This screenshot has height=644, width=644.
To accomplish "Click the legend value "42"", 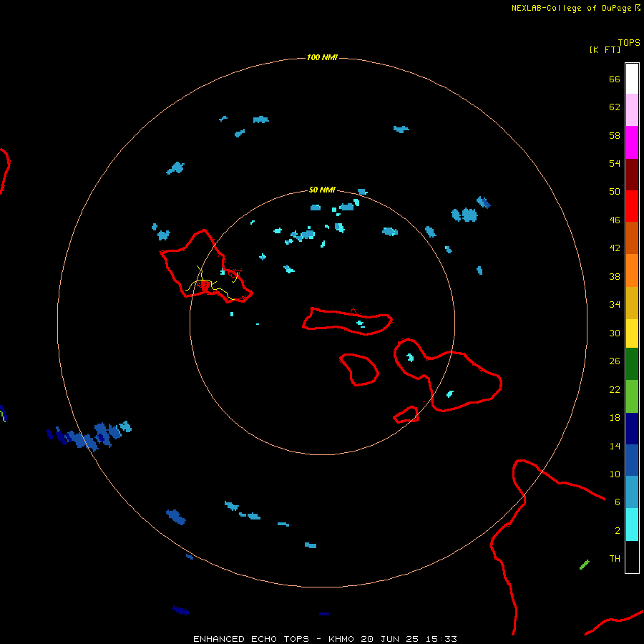I will click(615, 248).
